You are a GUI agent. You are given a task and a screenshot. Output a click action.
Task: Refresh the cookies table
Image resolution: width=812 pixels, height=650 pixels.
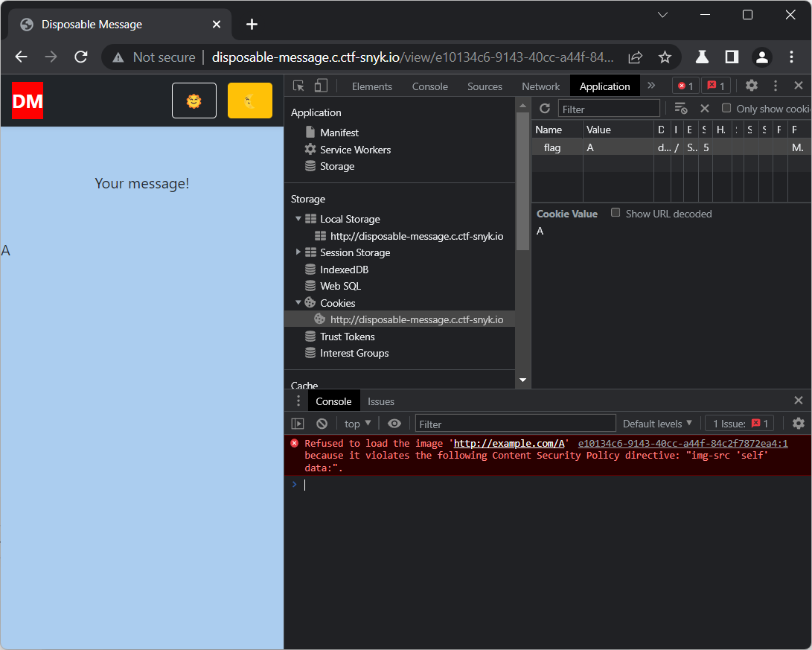tap(545, 109)
